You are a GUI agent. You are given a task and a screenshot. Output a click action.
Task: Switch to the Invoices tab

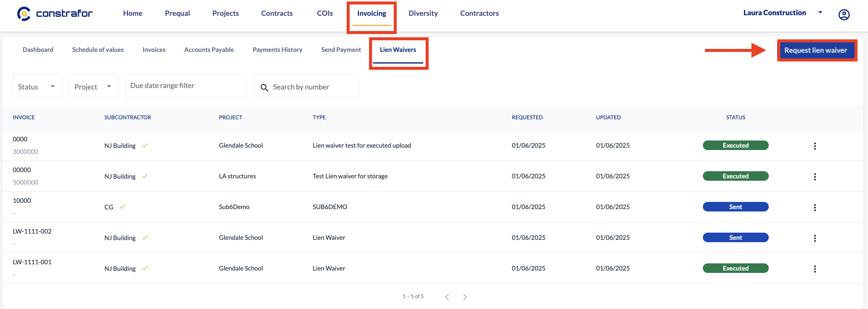pyautogui.click(x=154, y=50)
